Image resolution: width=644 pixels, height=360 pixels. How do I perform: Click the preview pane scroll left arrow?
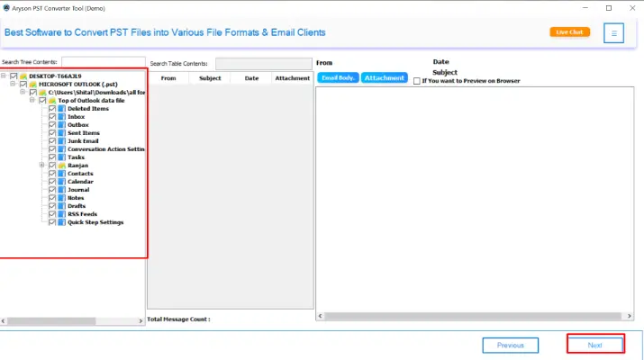point(321,316)
